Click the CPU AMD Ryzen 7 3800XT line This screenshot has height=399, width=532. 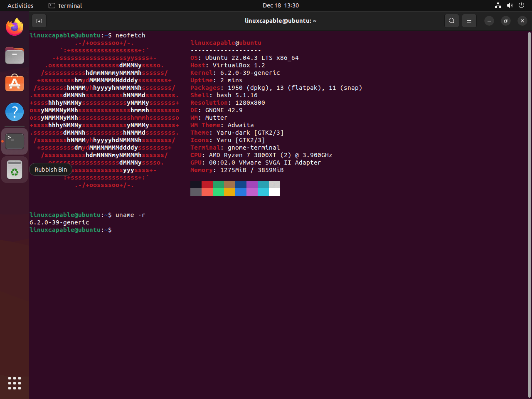[x=261, y=155]
